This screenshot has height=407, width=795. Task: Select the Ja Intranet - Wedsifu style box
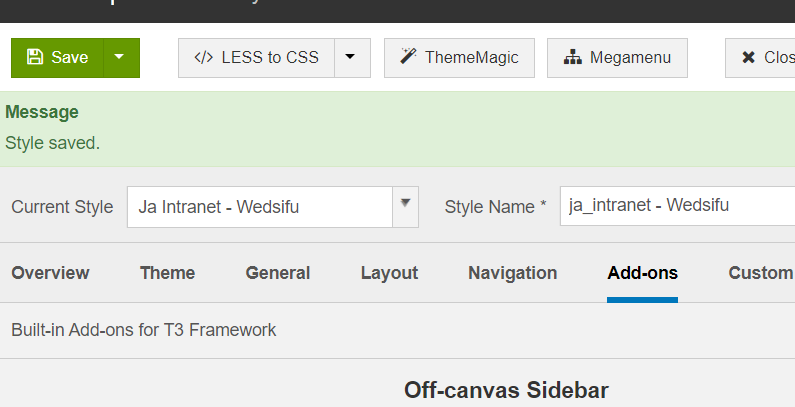tap(260, 207)
